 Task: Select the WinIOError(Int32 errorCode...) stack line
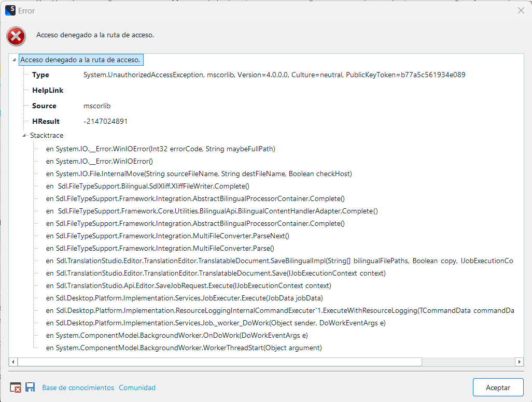(161, 149)
